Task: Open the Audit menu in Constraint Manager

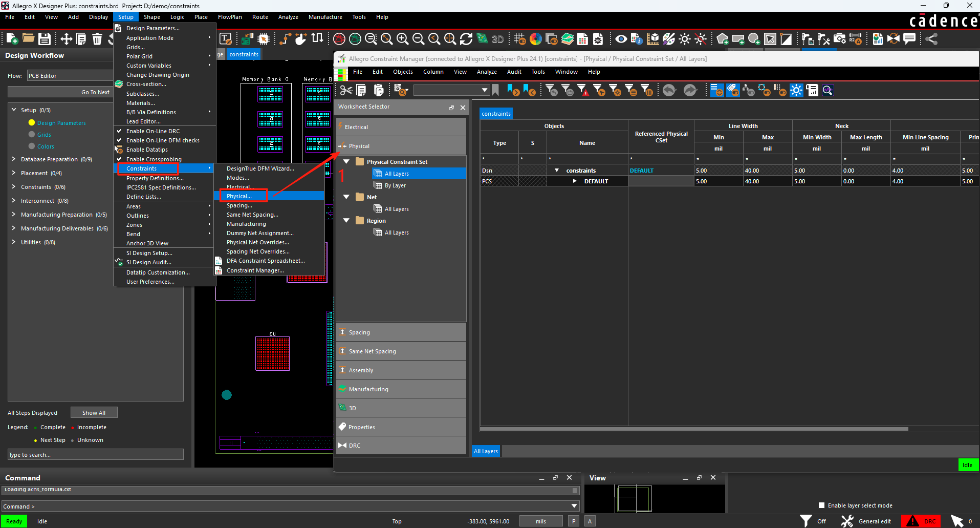Action: (x=514, y=72)
